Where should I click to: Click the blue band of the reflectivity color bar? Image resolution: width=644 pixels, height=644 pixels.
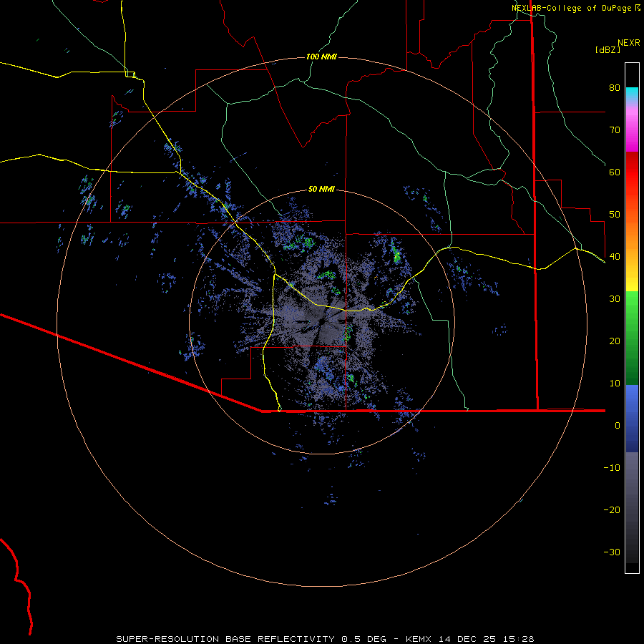click(x=632, y=419)
